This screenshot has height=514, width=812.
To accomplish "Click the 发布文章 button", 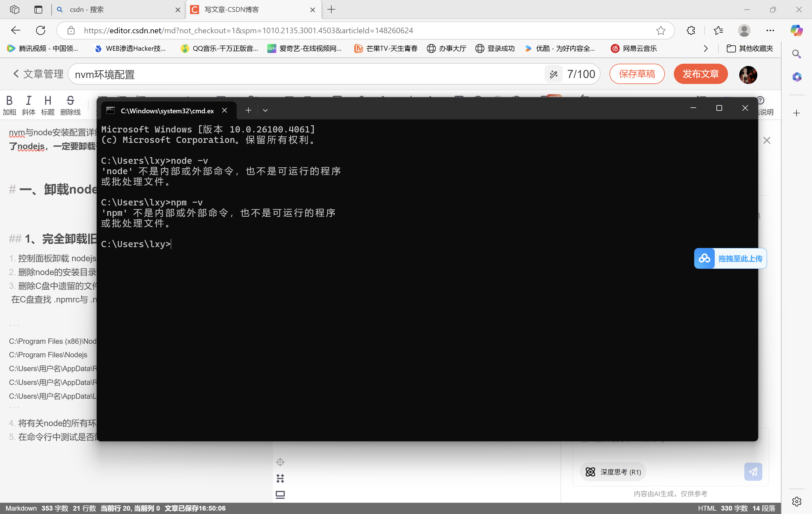I will pyautogui.click(x=700, y=74).
